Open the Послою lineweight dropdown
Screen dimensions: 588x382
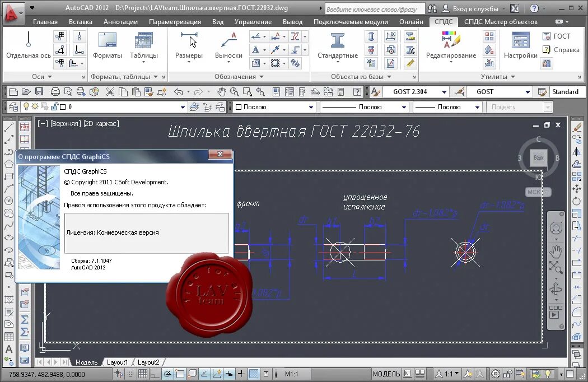pyautogui.click(x=477, y=108)
